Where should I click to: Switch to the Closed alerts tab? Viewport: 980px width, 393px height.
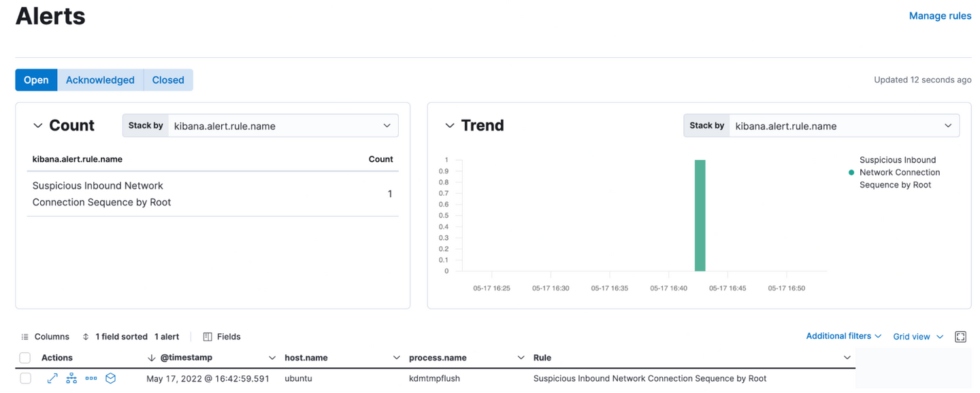tap(168, 80)
